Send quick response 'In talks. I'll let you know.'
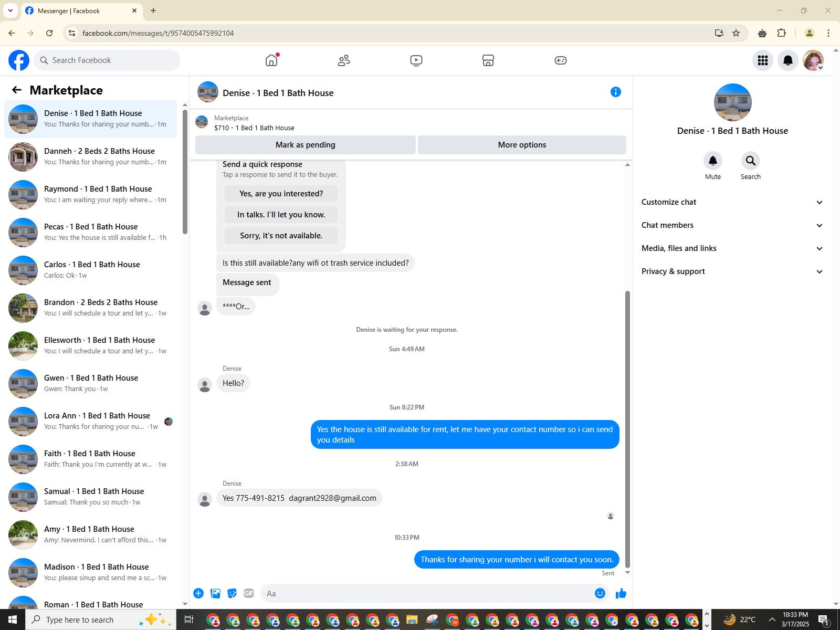The height and width of the screenshot is (630, 840). coord(281,215)
